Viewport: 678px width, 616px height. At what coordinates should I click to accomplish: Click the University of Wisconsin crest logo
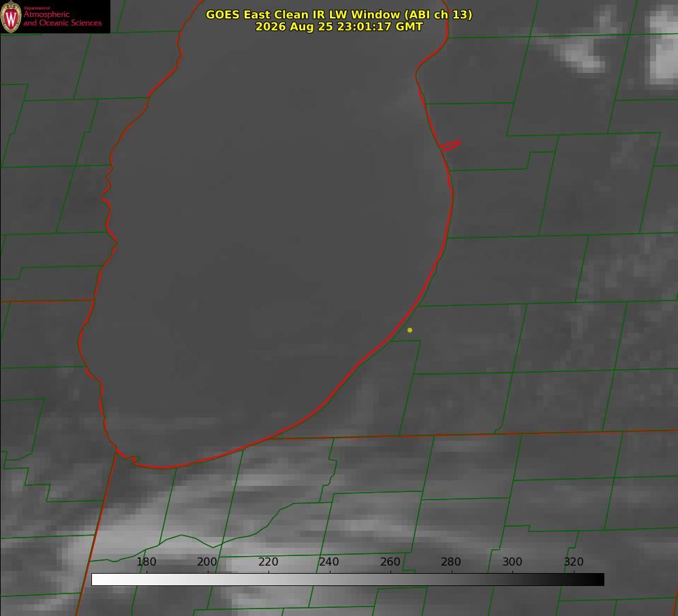(x=11, y=16)
